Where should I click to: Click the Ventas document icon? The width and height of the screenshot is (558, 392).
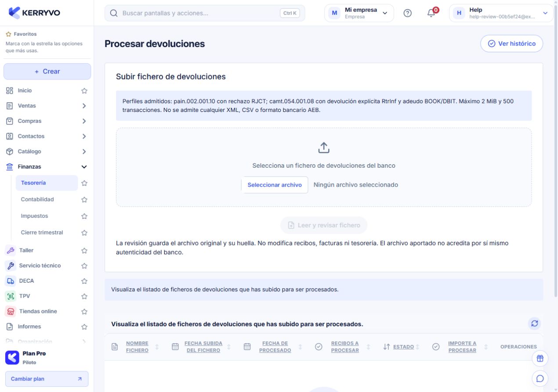coord(10,106)
